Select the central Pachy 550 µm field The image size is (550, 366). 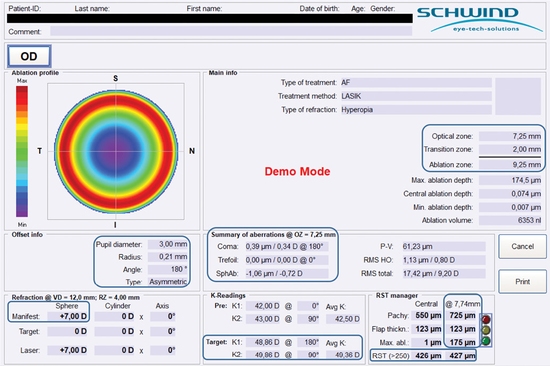pos(427,315)
